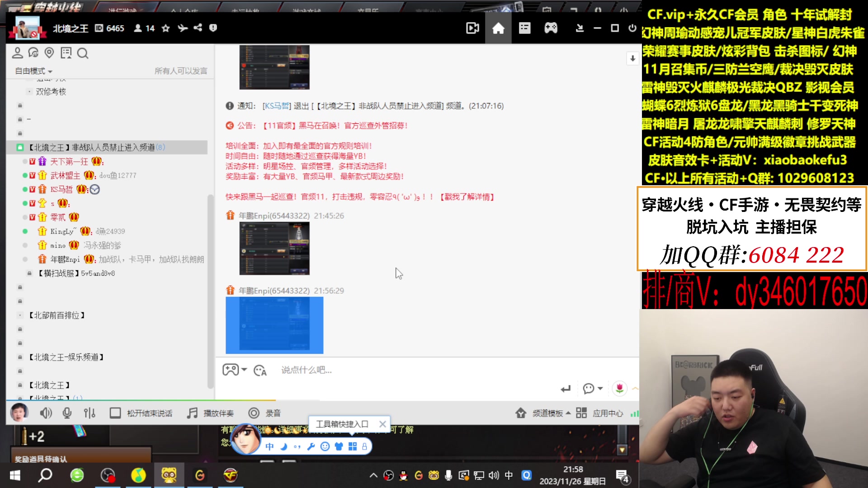Open the 21:45:26 screenshot thumbnail

point(274,248)
